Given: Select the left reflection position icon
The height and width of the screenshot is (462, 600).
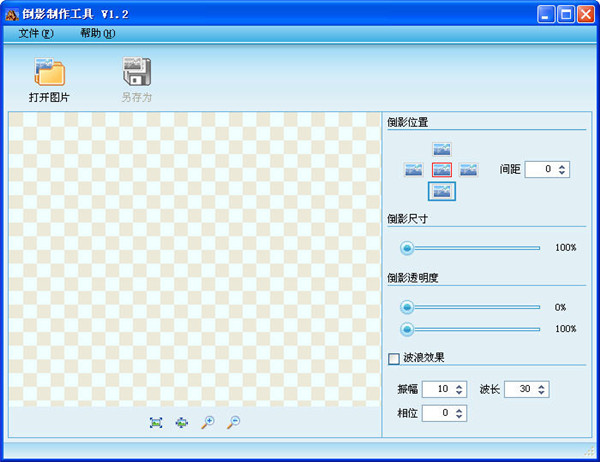Looking at the screenshot, I should (x=414, y=170).
